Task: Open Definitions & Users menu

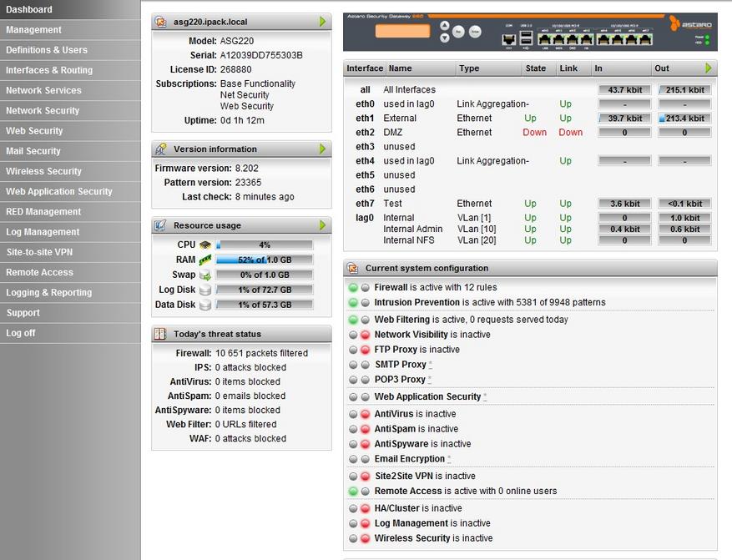Action: (x=70, y=50)
